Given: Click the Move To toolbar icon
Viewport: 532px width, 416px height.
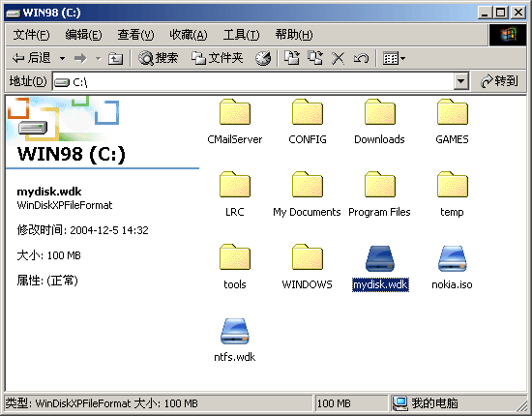Looking at the screenshot, I should click(292, 58).
